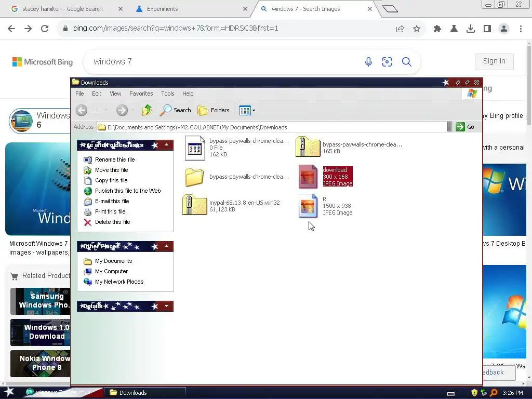Select the bypass-paywalls-chrome-clean folder

[194, 177]
